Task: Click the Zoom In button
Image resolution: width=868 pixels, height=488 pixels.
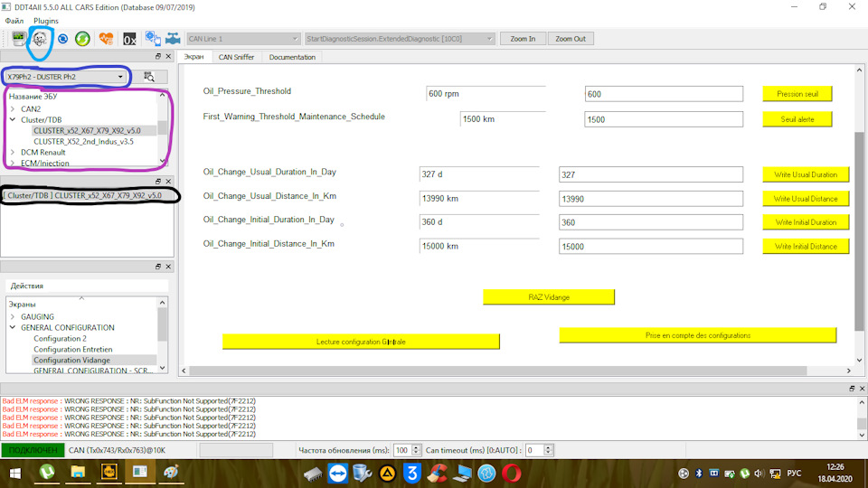Action: [523, 39]
